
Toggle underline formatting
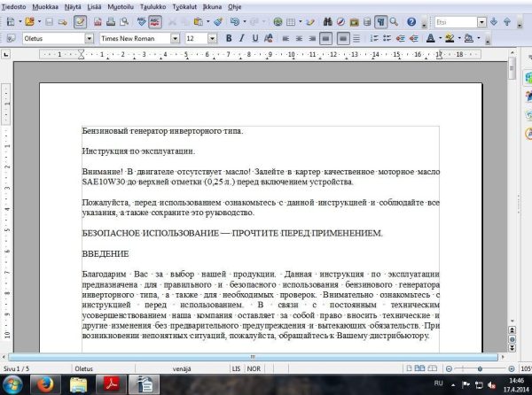(x=255, y=38)
